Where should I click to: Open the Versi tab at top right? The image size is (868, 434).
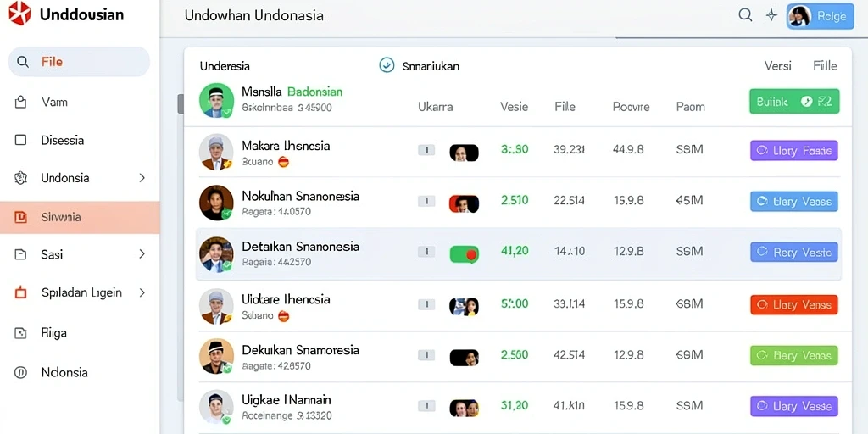pos(778,65)
